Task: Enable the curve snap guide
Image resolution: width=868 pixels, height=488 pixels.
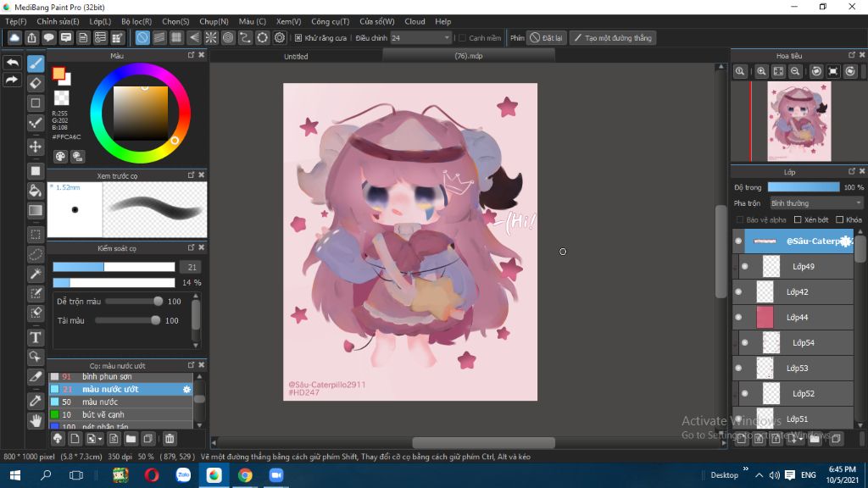Action: click(245, 37)
